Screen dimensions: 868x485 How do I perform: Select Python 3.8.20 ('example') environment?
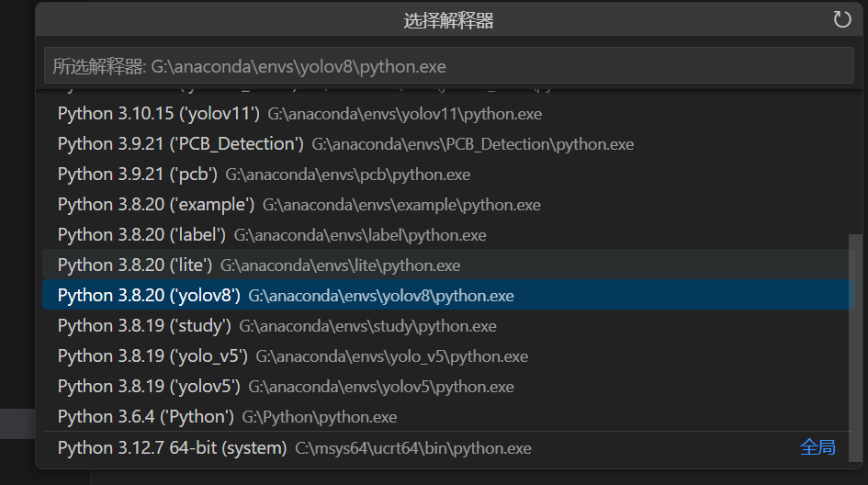(x=448, y=204)
